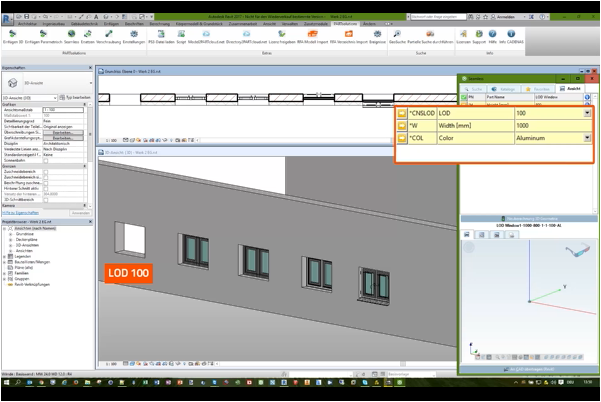The image size is (601, 402).
Task: Open the LOD value dropdown
Action: [x=587, y=113]
